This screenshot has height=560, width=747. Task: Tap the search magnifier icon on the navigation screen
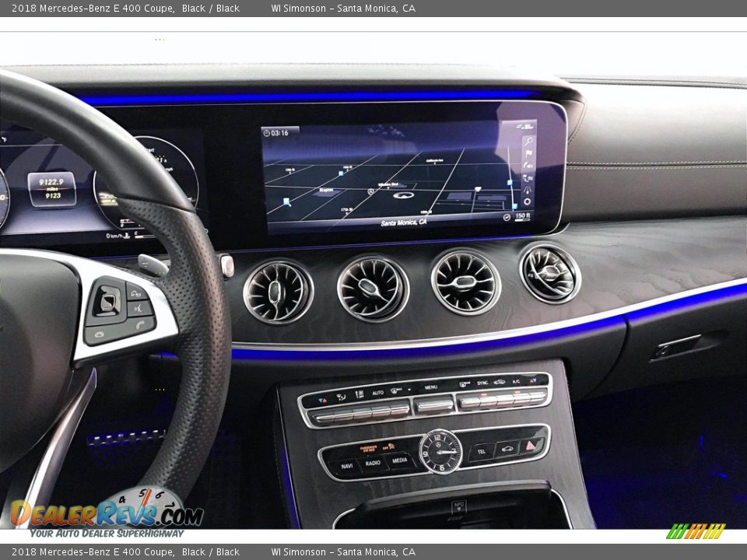tap(528, 142)
